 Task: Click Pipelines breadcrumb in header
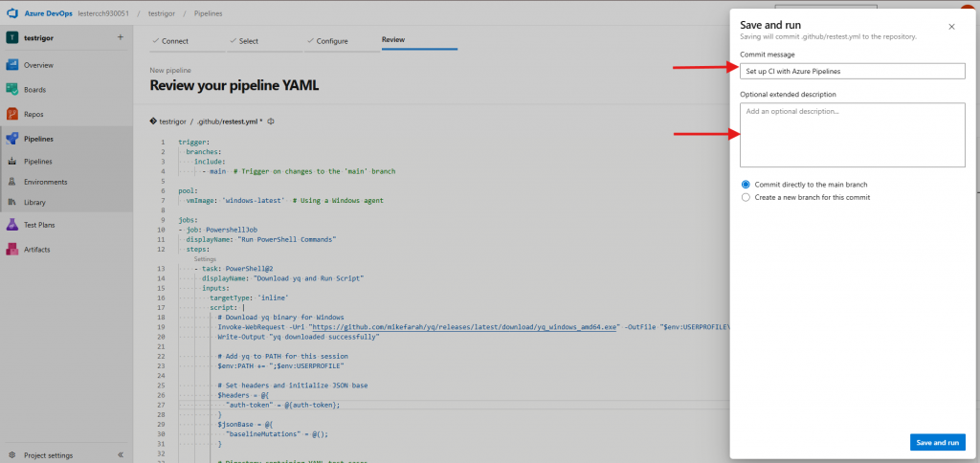pos(208,13)
